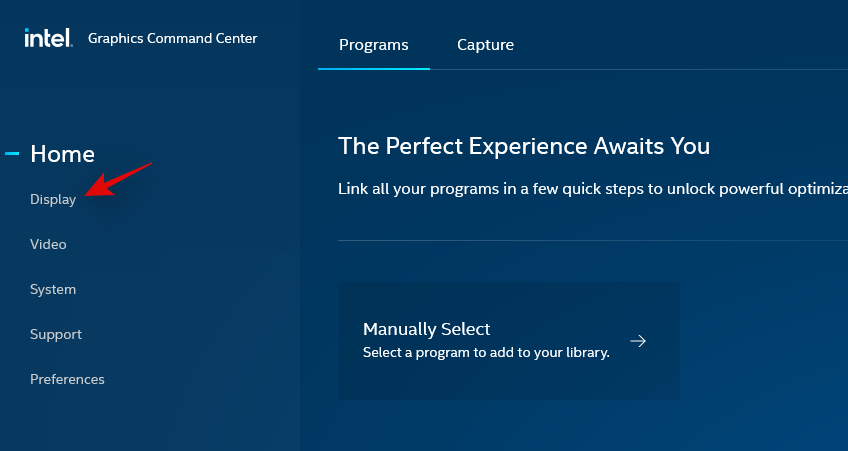Image resolution: width=848 pixels, height=451 pixels.
Task: Click the cyan underline beneath Programs tab
Action: point(374,69)
